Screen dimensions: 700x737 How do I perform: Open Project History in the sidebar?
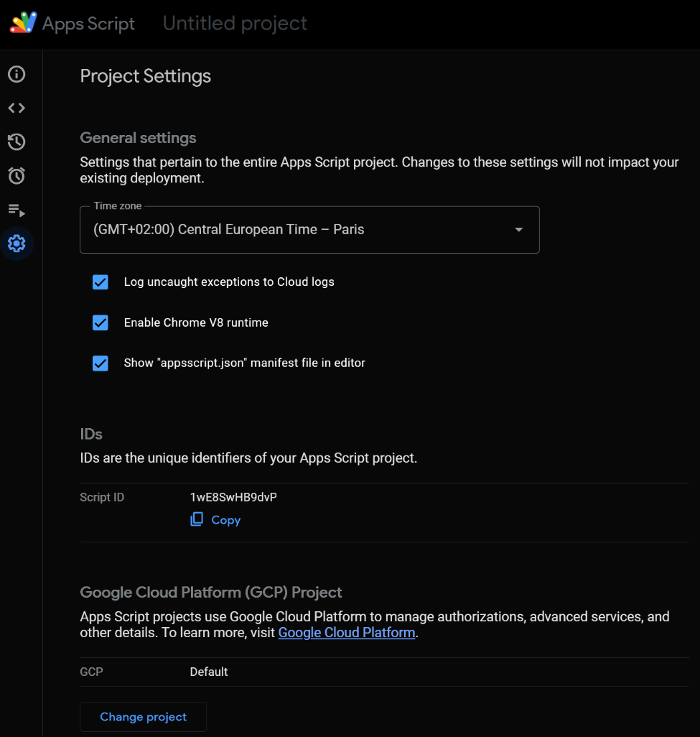click(17, 142)
